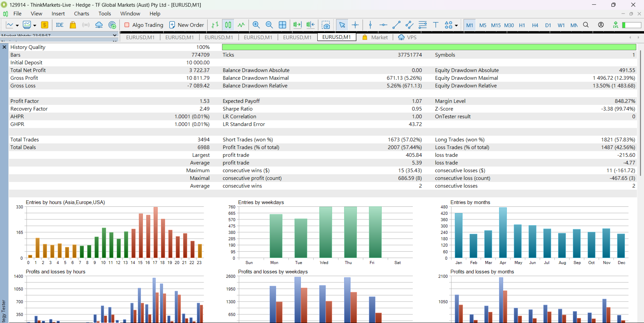Draw a trendline with the line tool

pos(396,25)
